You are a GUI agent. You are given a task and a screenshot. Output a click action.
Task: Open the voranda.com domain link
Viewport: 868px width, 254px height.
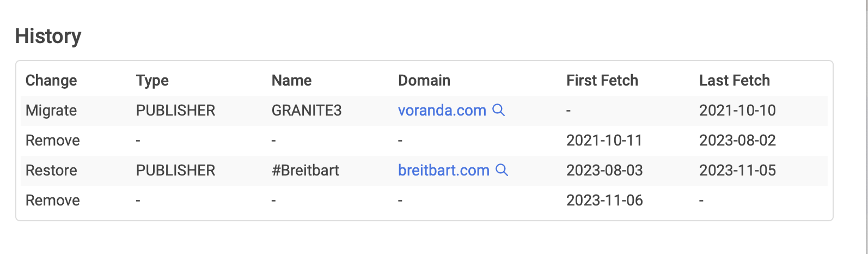(442, 111)
